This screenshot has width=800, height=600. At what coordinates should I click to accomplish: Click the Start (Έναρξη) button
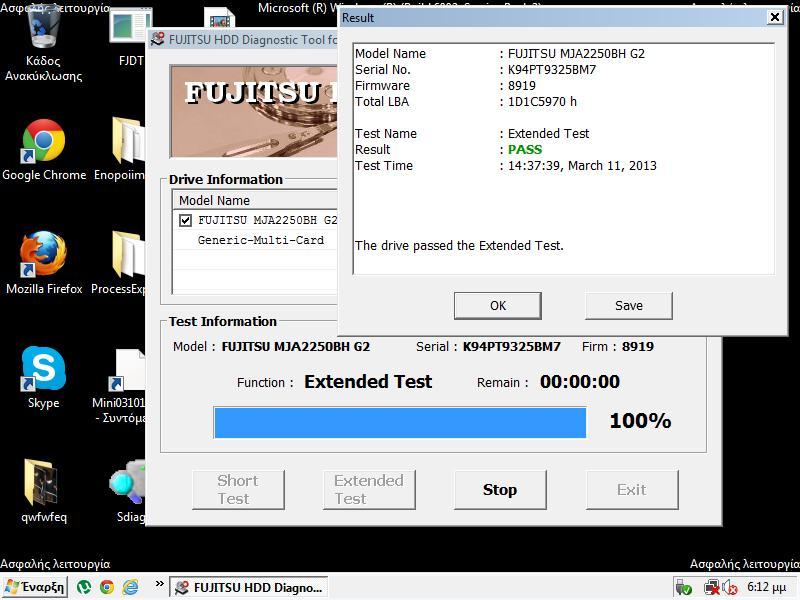coord(35,587)
